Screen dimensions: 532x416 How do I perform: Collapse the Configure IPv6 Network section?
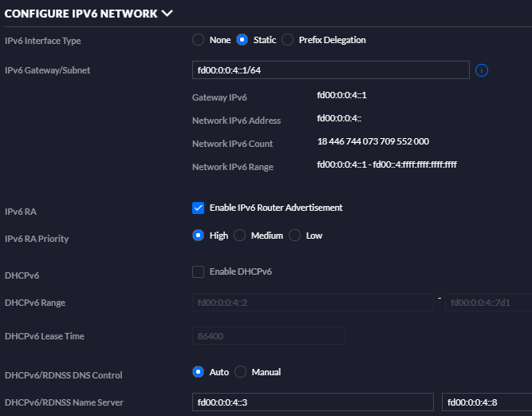[x=167, y=13]
